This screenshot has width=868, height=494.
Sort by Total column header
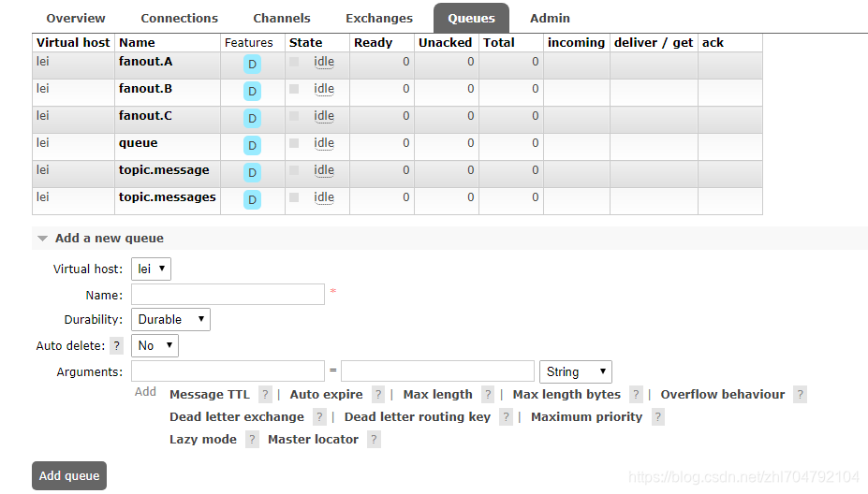pos(499,43)
